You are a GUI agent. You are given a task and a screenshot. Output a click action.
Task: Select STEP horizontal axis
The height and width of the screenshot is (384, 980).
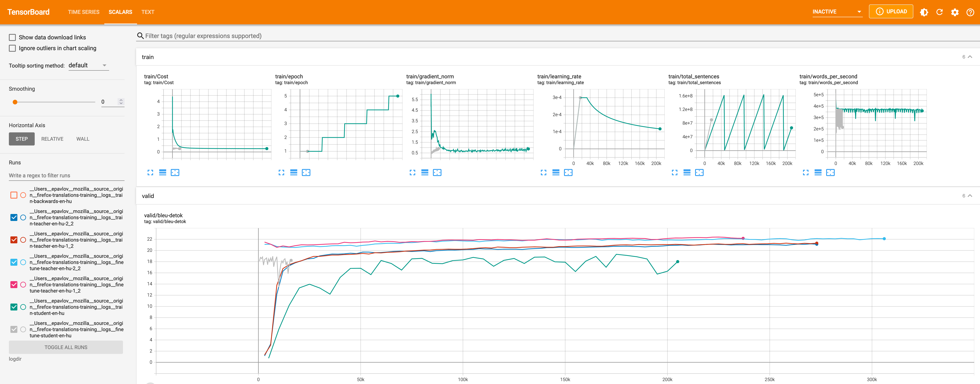tap(22, 139)
